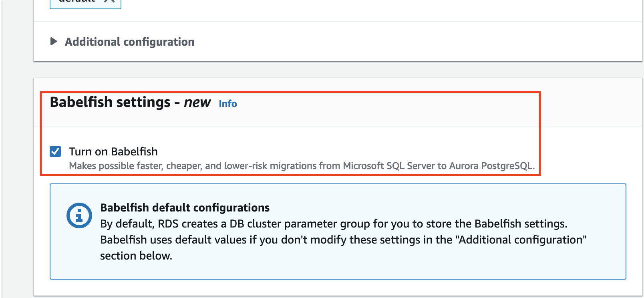Screen dimensions: 644x298
Task: Remove the default tag with the X icon
Action: [109, 1]
